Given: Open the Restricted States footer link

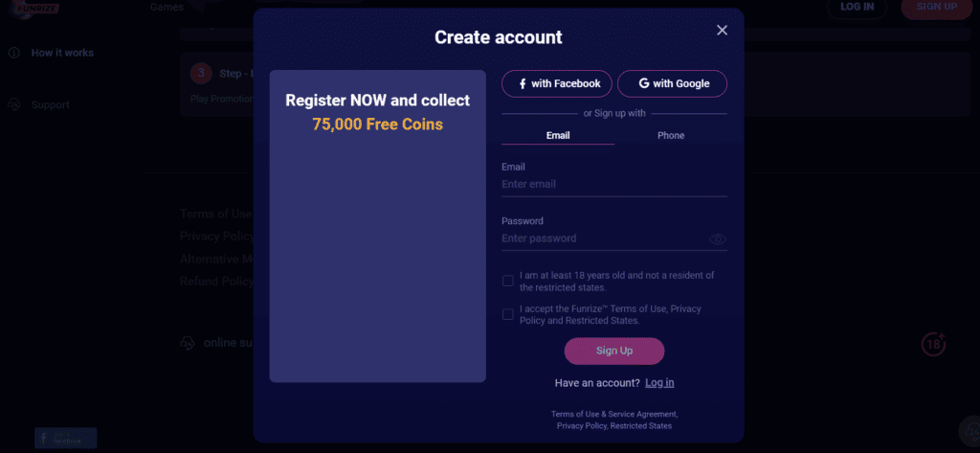Looking at the screenshot, I should [x=641, y=425].
